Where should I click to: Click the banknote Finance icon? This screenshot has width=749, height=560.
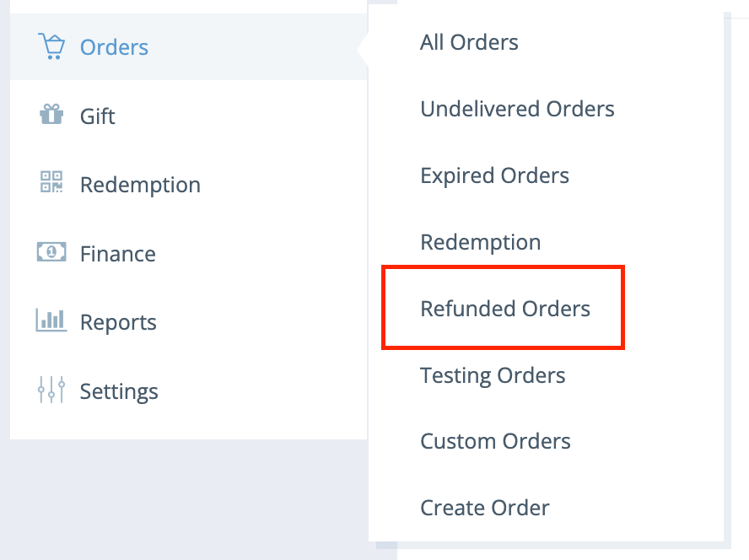[x=51, y=252]
